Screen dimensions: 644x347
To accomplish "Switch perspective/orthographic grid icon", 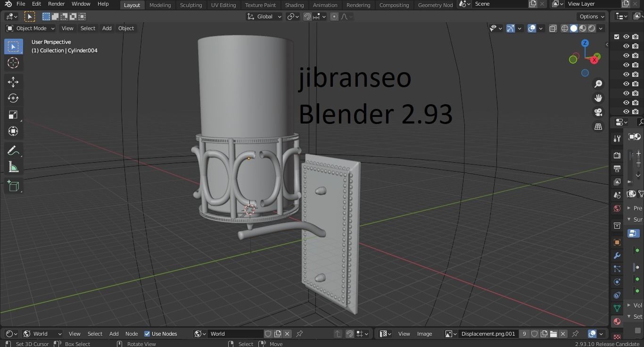I will (598, 126).
